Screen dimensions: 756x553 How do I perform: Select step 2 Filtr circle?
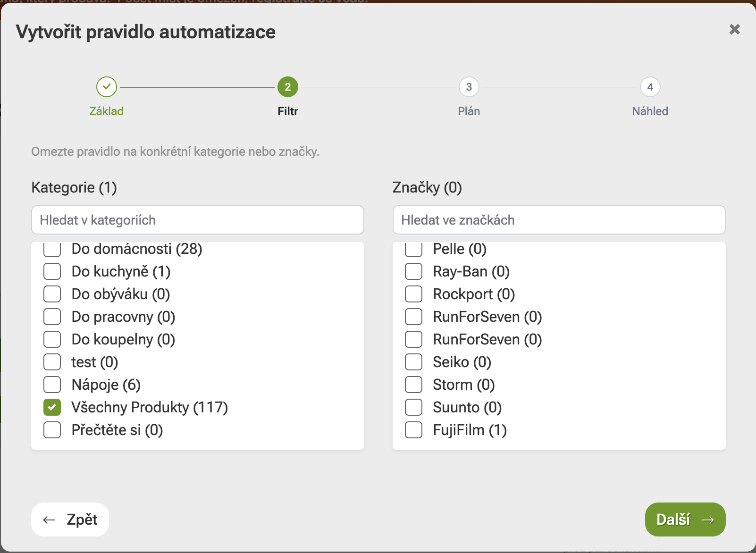(288, 87)
